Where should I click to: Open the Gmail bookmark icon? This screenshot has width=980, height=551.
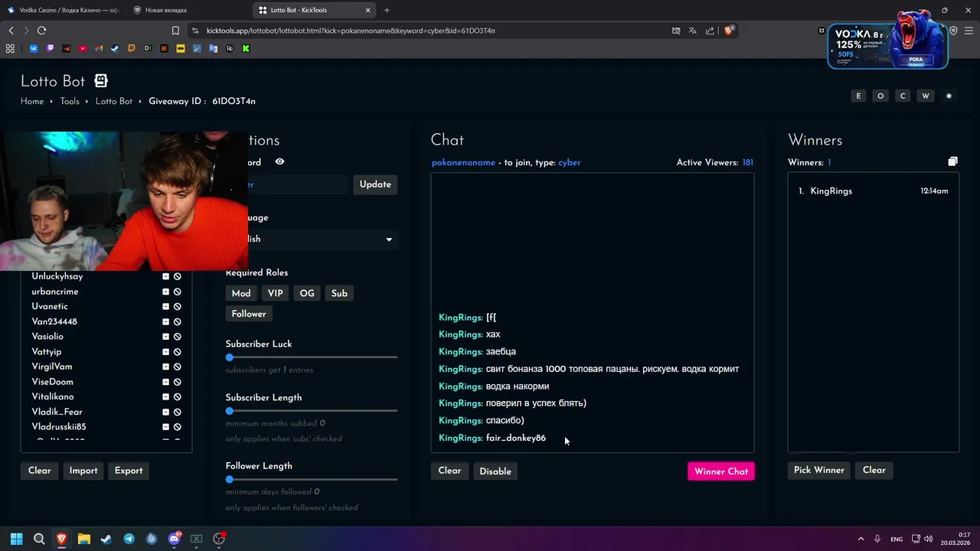tap(99, 48)
